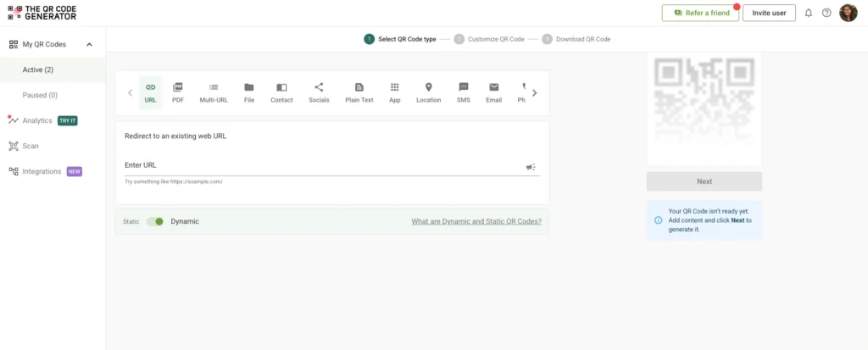The height and width of the screenshot is (350, 868).
Task: Select the Contact QR code type
Action: (x=281, y=92)
